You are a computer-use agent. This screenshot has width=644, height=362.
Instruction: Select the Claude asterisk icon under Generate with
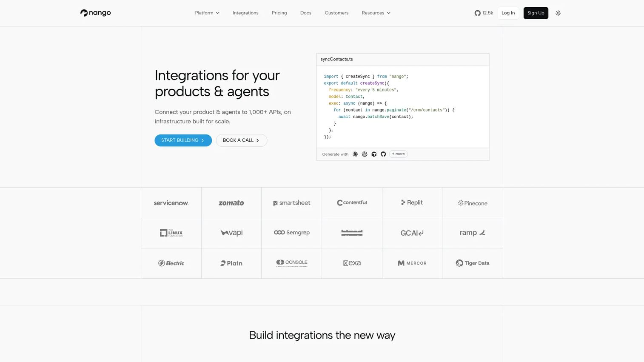coord(355,154)
